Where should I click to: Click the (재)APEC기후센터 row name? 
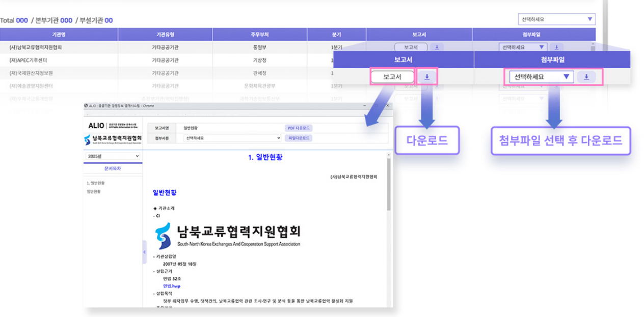click(29, 60)
